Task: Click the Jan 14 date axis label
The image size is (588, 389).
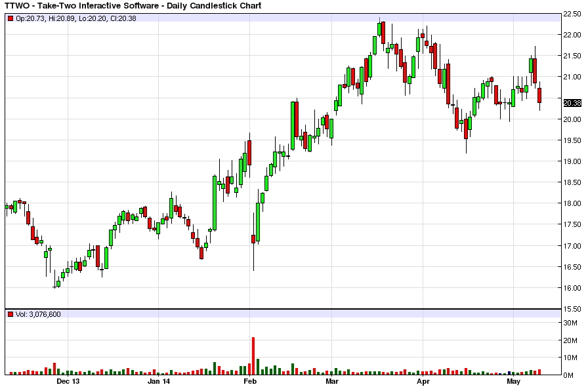Action: tap(159, 382)
